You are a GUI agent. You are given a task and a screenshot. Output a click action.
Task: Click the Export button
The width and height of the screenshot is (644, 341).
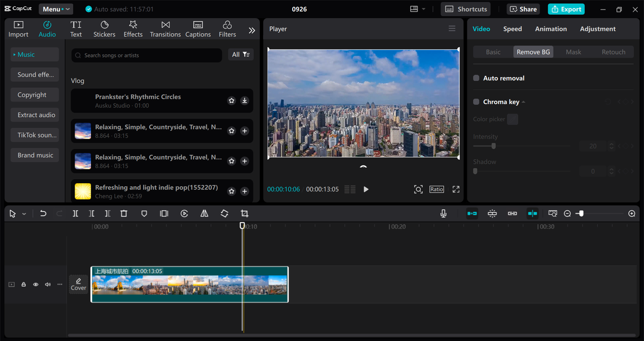pyautogui.click(x=566, y=9)
